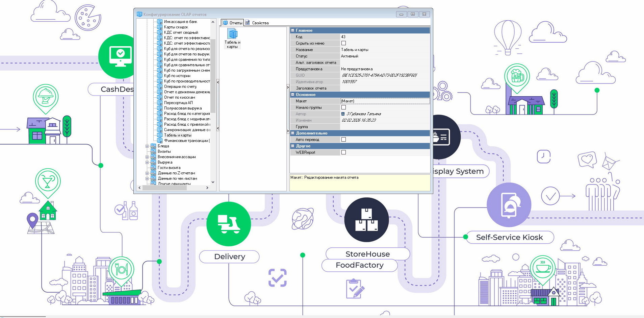Screen dimensions: 644x318
Task: Click the Визиты folder icon in tree
Action: coord(153,151)
